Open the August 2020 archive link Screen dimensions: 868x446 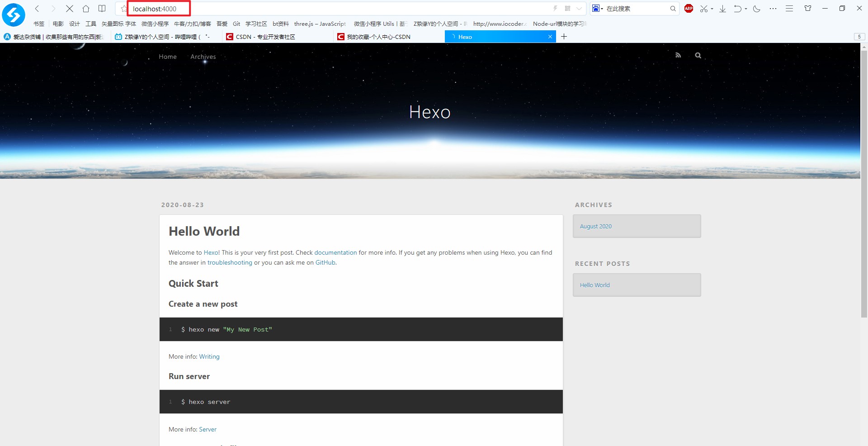(x=596, y=226)
